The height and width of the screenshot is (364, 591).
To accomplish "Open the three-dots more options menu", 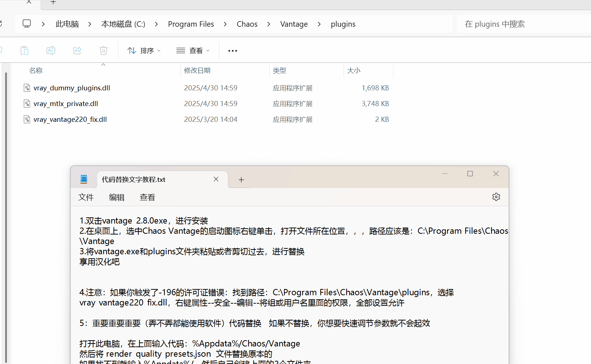I will click(x=233, y=51).
